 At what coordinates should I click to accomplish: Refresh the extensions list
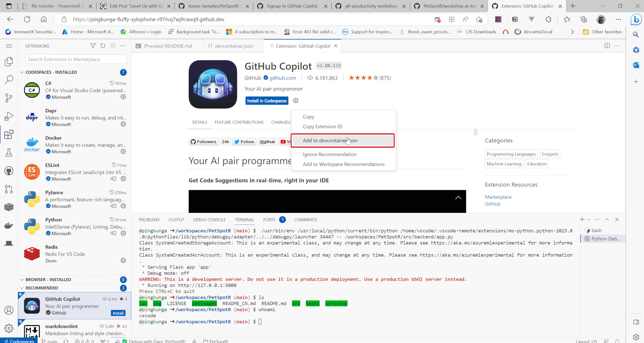click(x=103, y=46)
